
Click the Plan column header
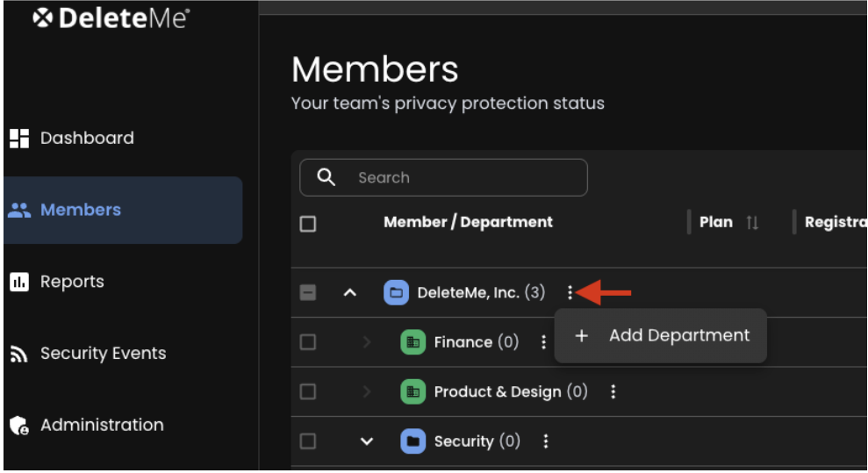[716, 222]
